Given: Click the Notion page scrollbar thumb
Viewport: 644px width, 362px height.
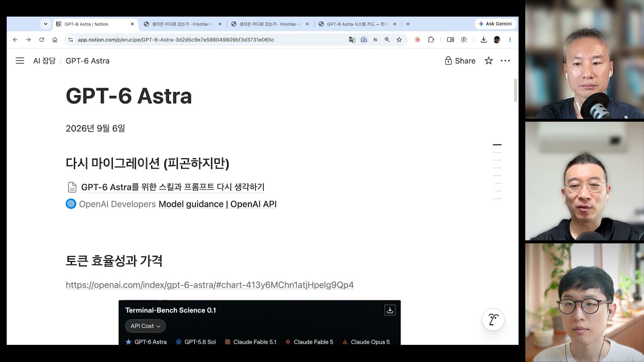Looking at the screenshot, I should [x=516, y=90].
